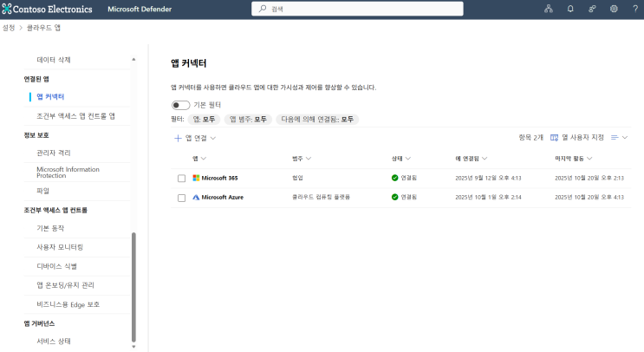Click the search magnifier icon
Image resolution: width=644 pixels, height=352 pixels.
pos(263,9)
